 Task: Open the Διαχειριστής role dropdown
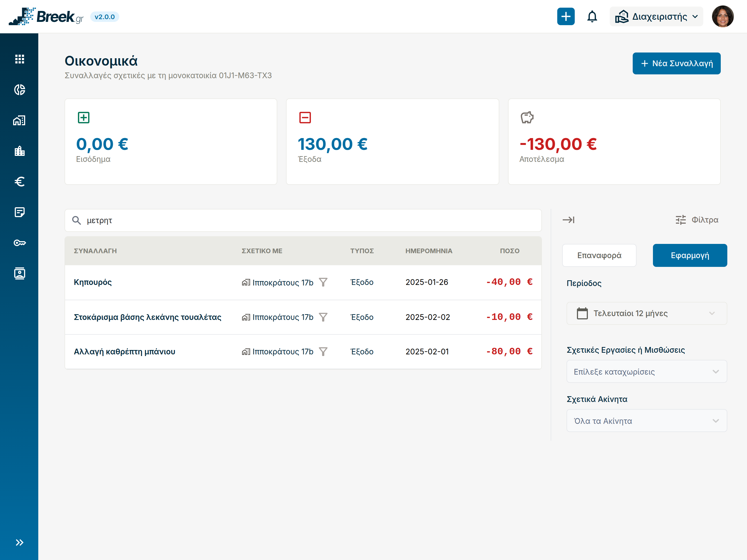[656, 17]
